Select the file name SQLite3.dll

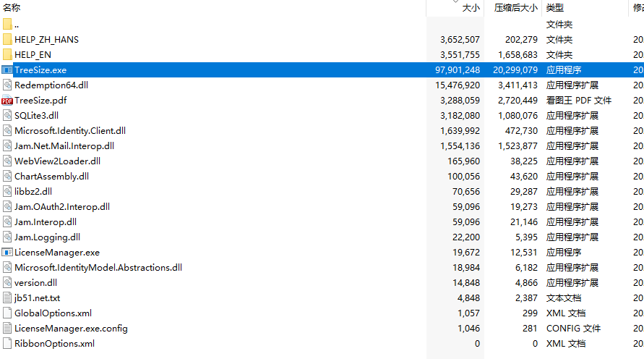36,116
